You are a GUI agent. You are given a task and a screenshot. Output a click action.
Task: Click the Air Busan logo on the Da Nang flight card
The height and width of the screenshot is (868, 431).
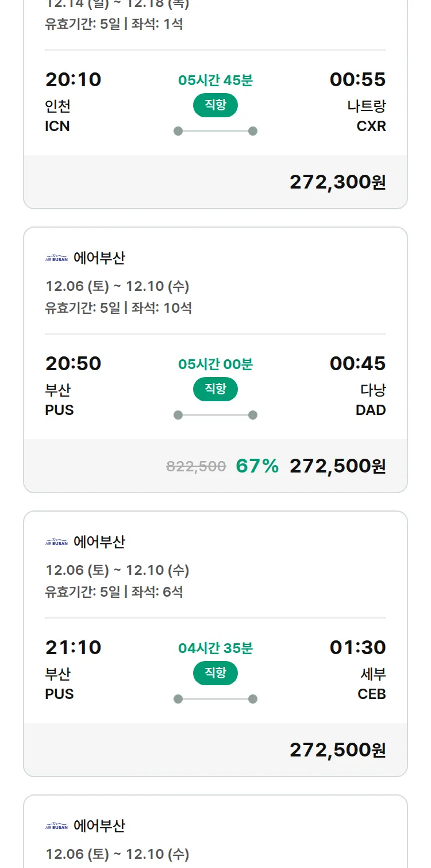point(56,259)
